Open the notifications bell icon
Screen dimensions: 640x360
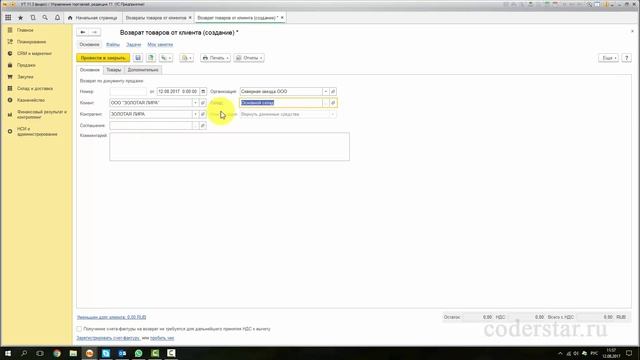(57, 18)
